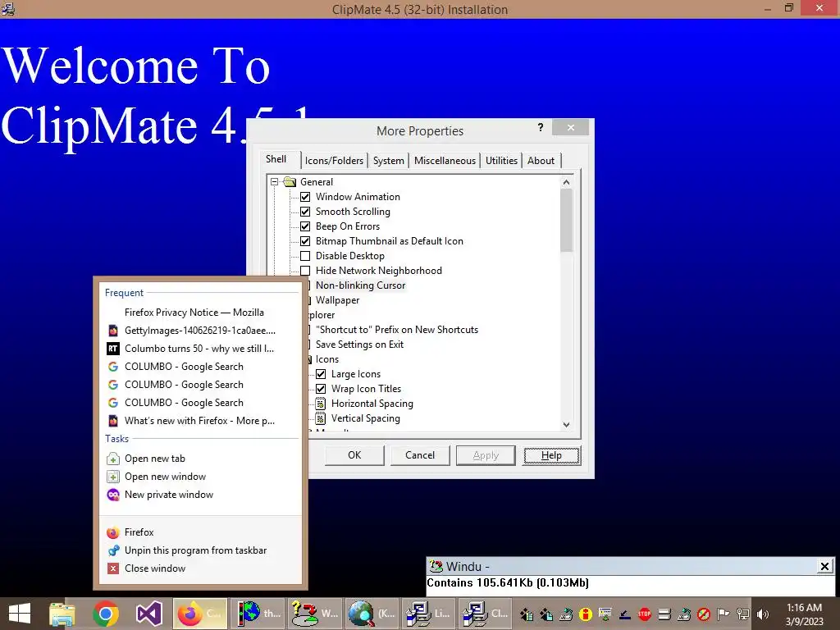
Task: Click the settings tree scrollbar thumb
Action: coord(566,220)
